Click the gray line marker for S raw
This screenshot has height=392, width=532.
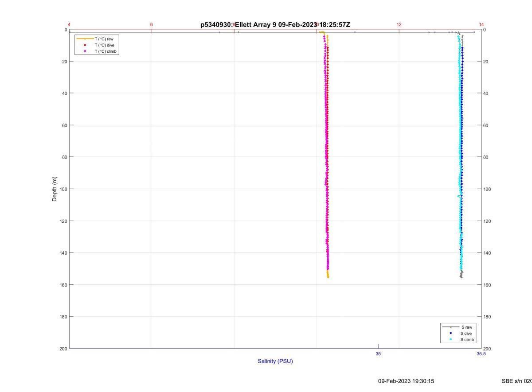(451, 327)
